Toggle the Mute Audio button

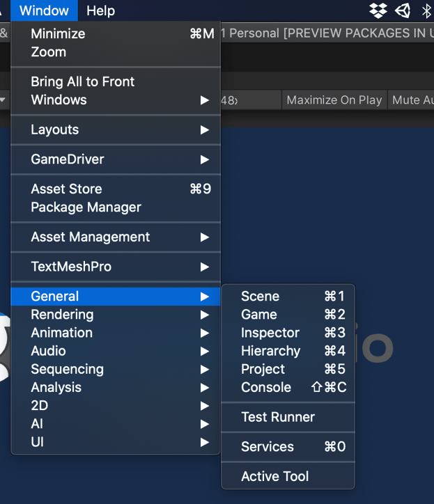pyautogui.click(x=412, y=100)
